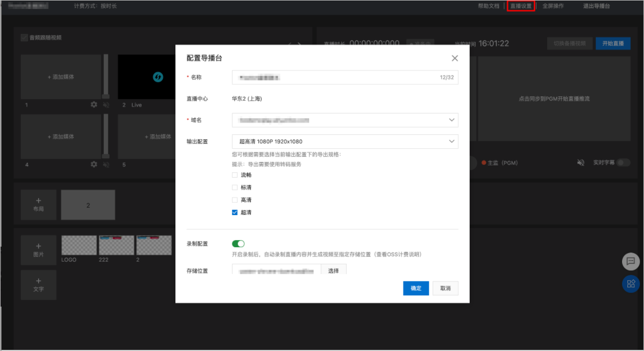
Task: Click the 取消 button
Action: tap(446, 288)
